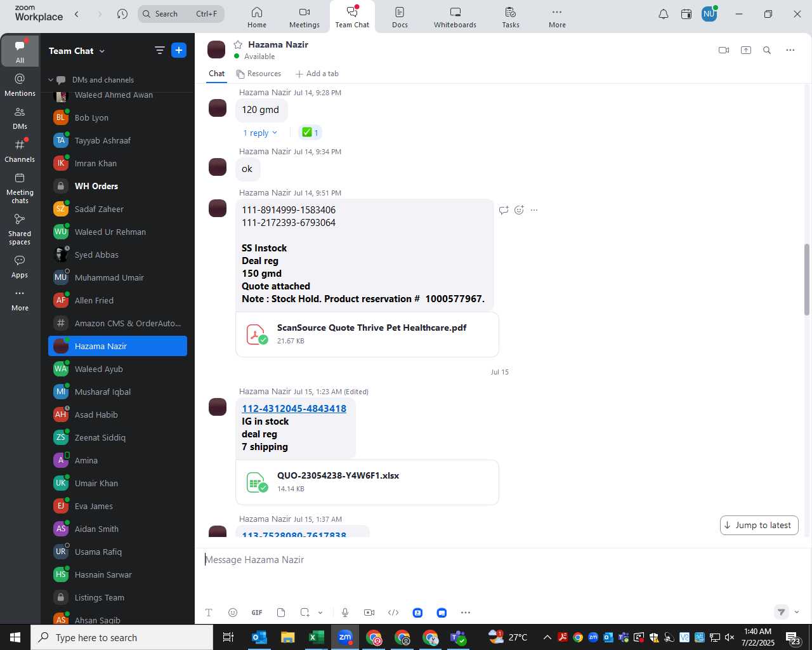Image resolution: width=812 pixels, height=650 pixels.
Task: Open the top bar More menu
Action: pyautogui.click(x=557, y=17)
